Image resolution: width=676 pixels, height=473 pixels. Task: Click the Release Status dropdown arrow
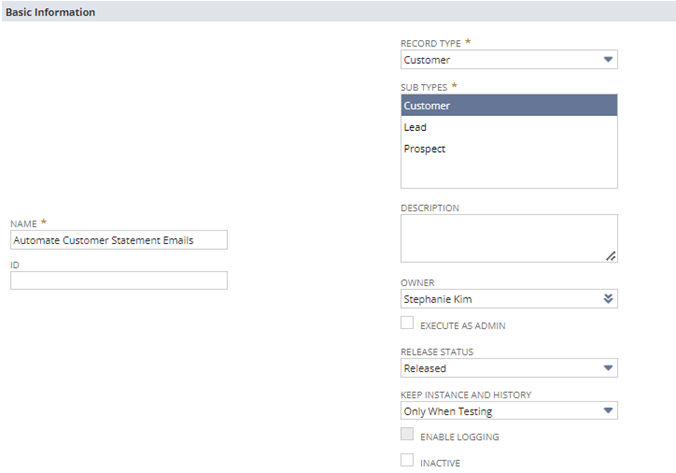pos(608,368)
